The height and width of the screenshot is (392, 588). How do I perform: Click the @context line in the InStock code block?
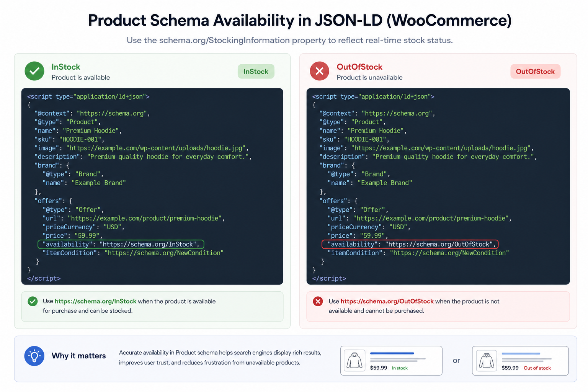pyautogui.click(x=92, y=113)
